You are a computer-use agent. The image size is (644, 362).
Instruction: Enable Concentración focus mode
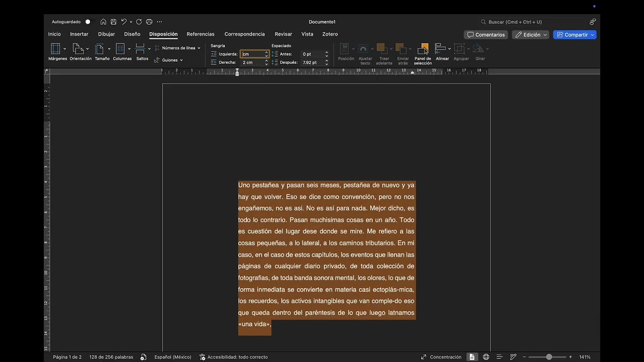coord(441,357)
